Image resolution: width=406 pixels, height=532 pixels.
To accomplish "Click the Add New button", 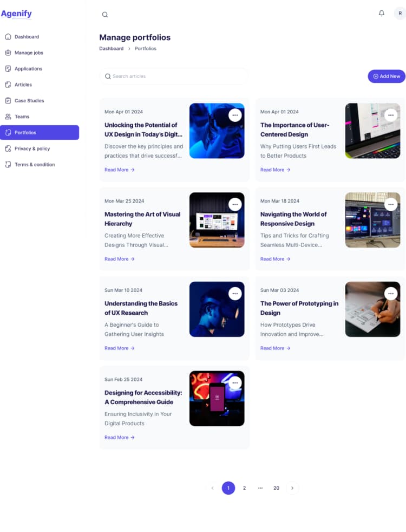I will 387,76.
